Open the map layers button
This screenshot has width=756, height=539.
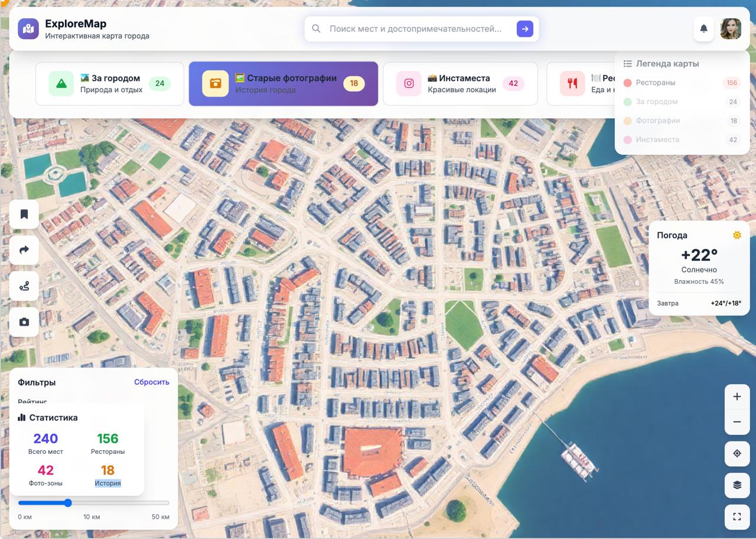(x=737, y=485)
